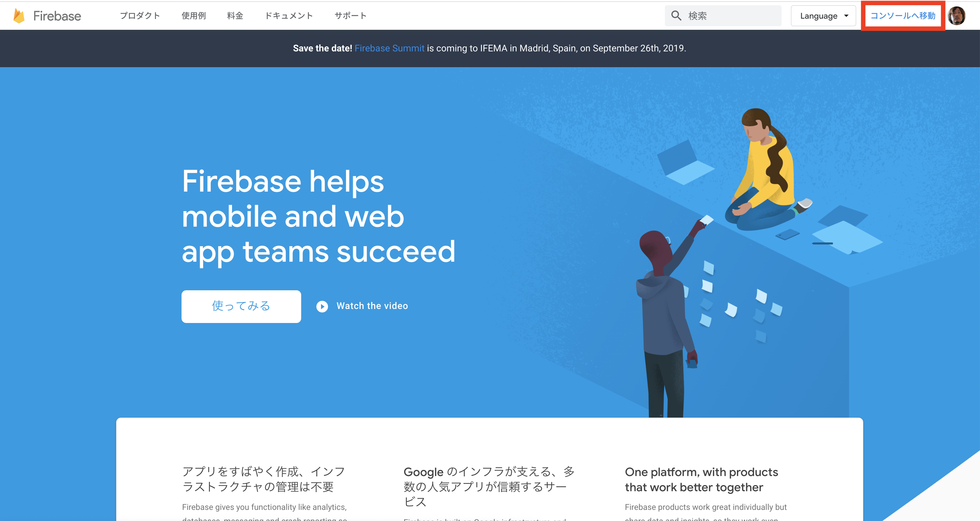Go to the 料金 pricing page
Screen dimensions: 980x521
point(235,15)
